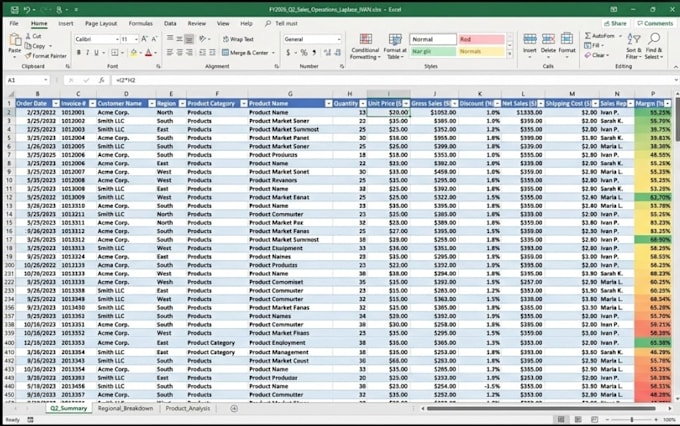Viewport: 680px width, 426px height.
Task: Toggle underline formatting
Action: point(96,52)
